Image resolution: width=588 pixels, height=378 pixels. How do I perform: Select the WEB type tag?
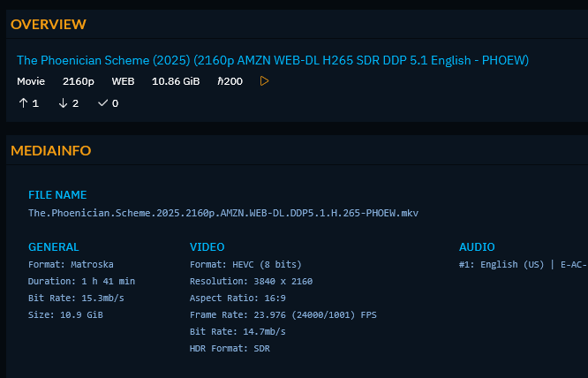[x=123, y=81]
